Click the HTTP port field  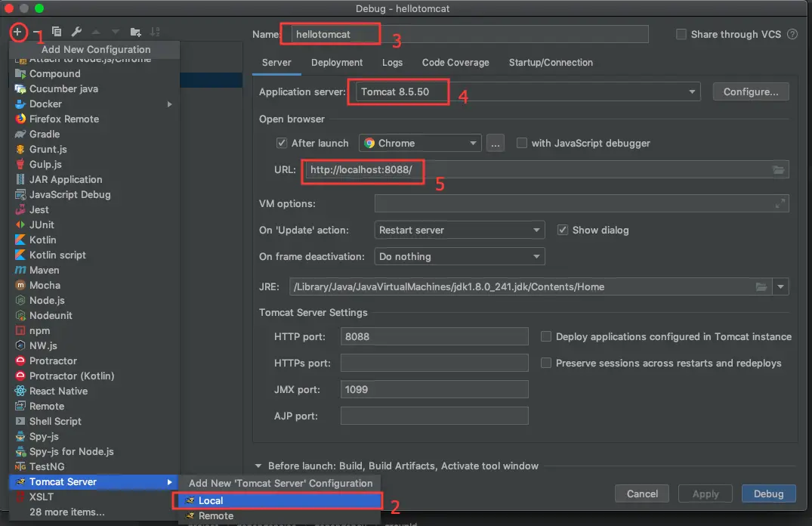(434, 337)
